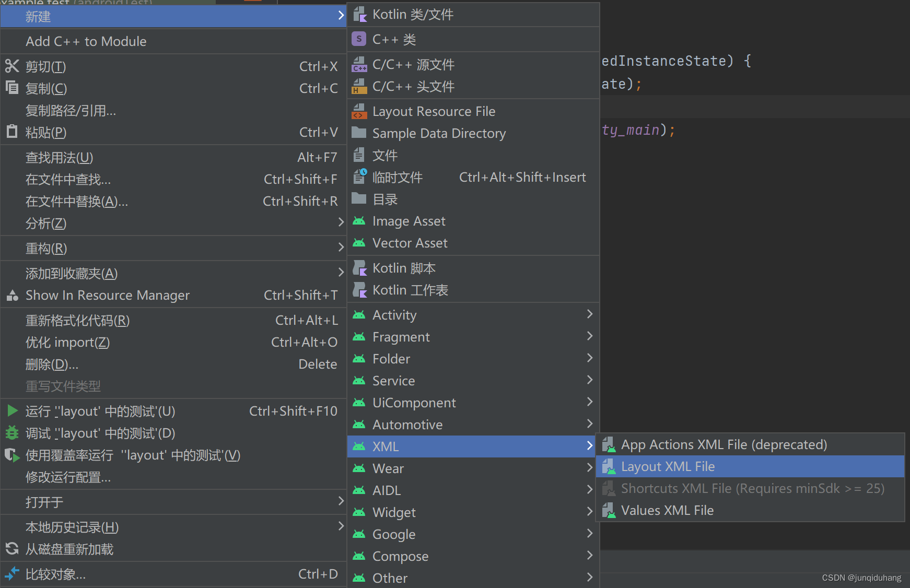
Task: Select 重新格式化代码(R) entry
Action: [x=173, y=320]
